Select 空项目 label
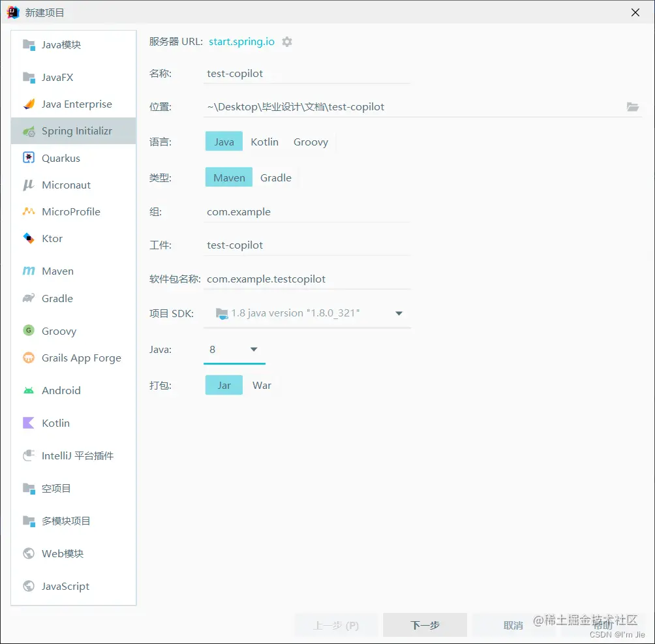This screenshot has height=644, width=655. (x=56, y=488)
